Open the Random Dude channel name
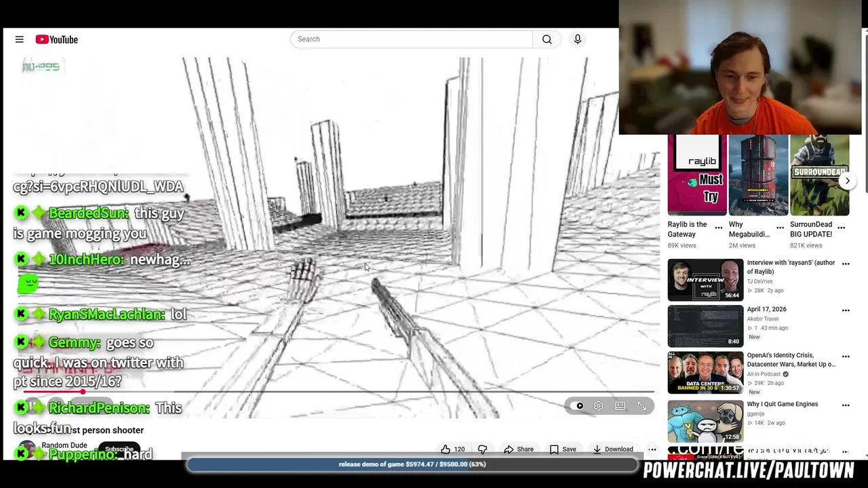868x488 pixels. coord(64,445)
